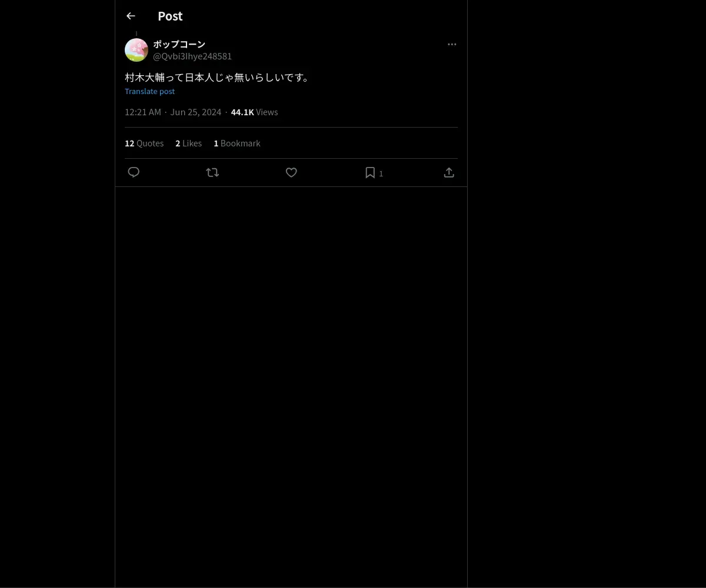Repost using the retweet icon
This screenshot has width=706, height=588.
[x=212, y=172]
